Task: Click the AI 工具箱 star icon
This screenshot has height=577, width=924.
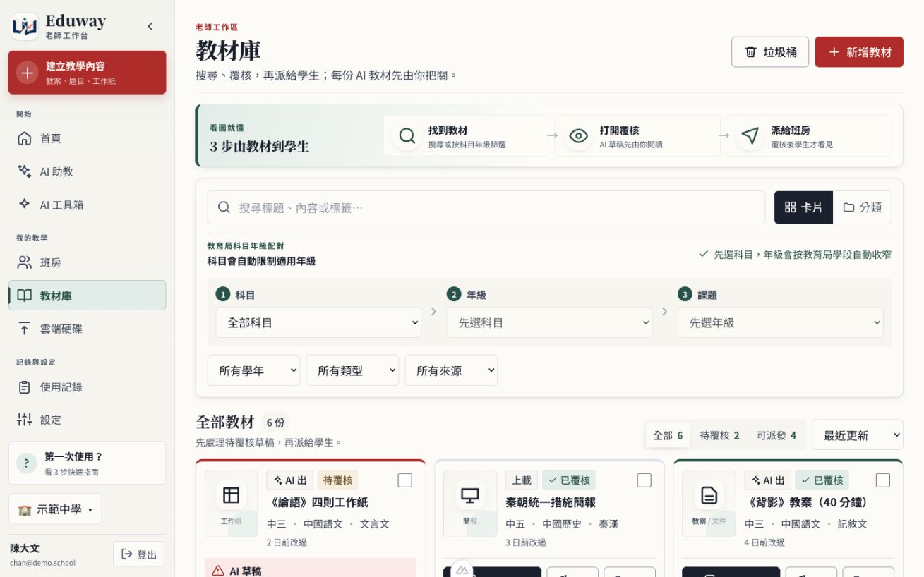Action: tap(25, 205)
